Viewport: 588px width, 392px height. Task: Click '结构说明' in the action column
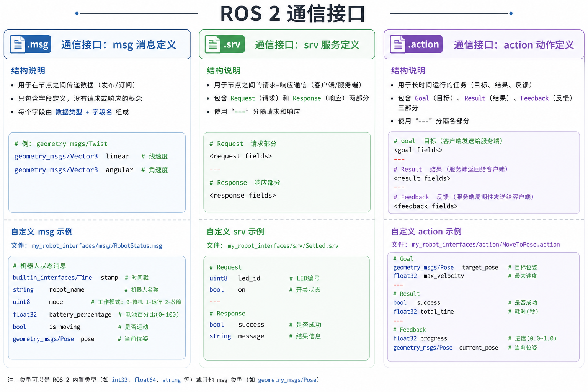[408, 70]
